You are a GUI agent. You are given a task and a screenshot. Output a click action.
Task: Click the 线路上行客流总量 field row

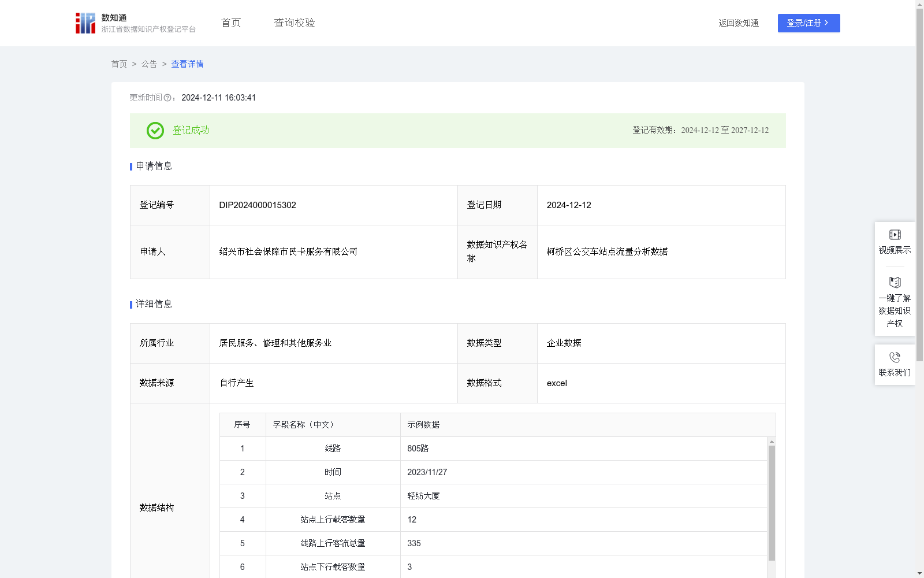[x=333, y=543]
